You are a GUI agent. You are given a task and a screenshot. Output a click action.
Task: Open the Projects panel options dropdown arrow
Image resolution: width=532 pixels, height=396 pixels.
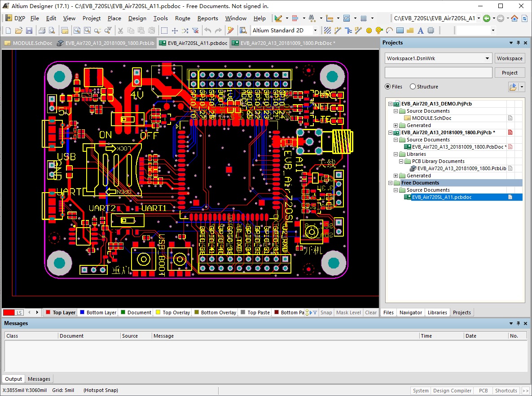(x=511, y=43)
